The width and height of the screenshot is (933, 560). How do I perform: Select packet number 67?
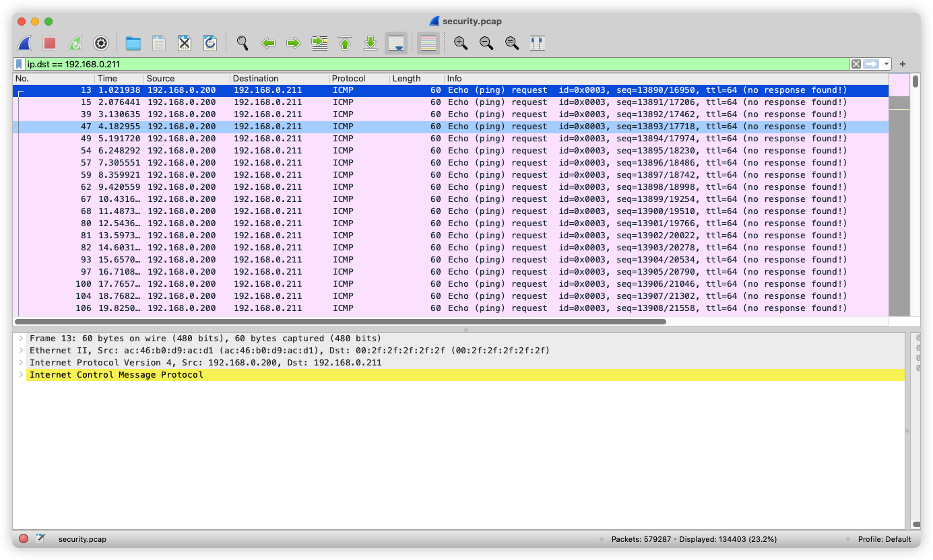pos(451,199)
